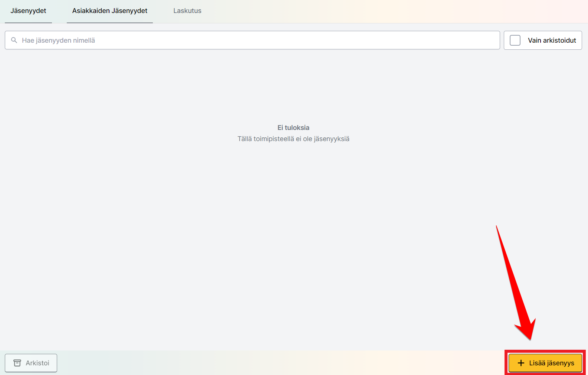Click the "Arkistoi" text label
588x375 pixels.
[x=37, y=363]
